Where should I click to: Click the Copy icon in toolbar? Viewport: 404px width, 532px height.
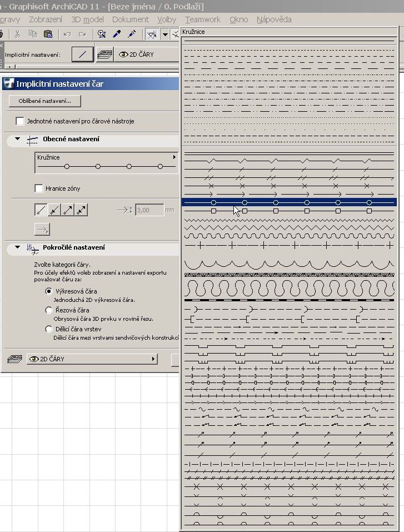[x=33, y=34]
